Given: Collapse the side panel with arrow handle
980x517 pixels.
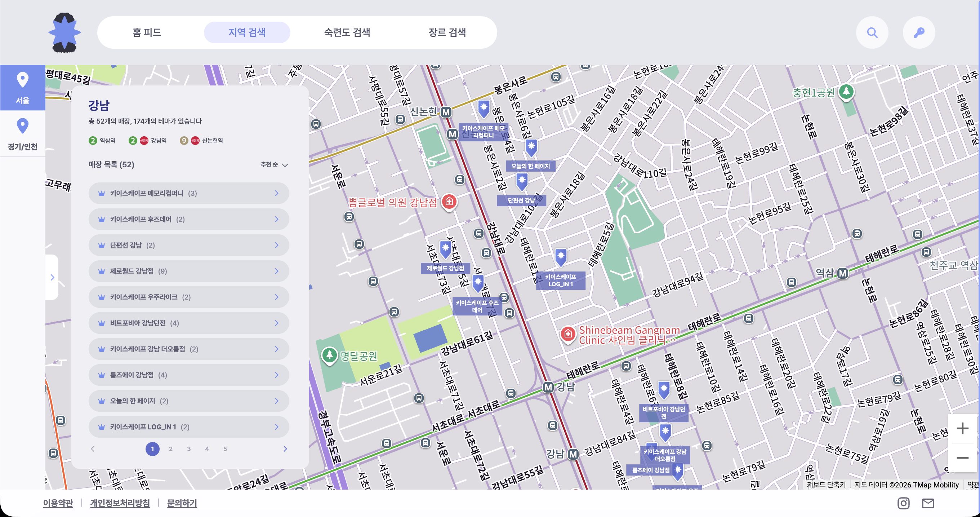Looking at the screenshot, I should tap(52, 277).
